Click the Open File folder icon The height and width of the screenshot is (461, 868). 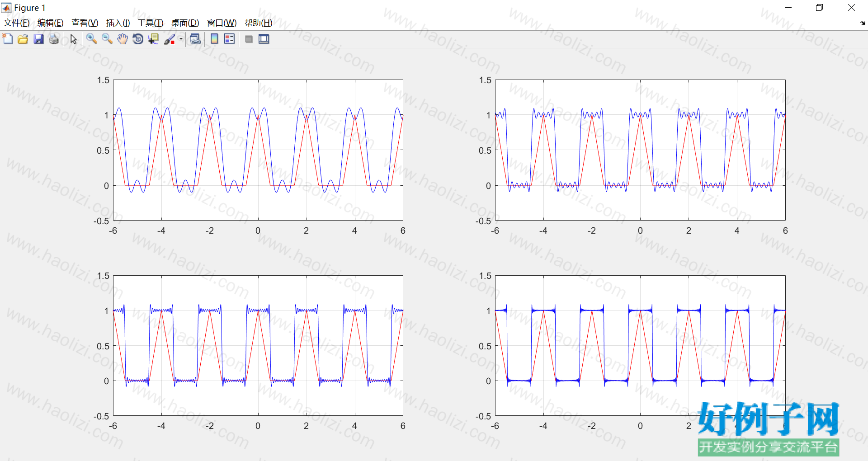click(23, 39)
